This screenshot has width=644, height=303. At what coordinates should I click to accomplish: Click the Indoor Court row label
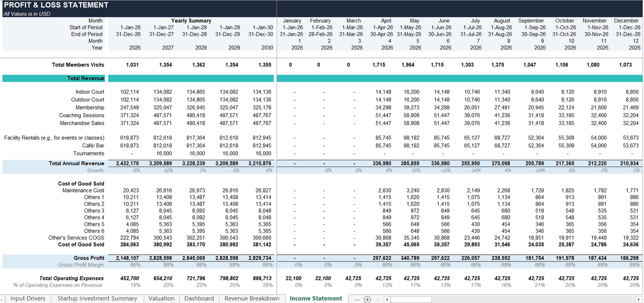click(x=90, y=92)
